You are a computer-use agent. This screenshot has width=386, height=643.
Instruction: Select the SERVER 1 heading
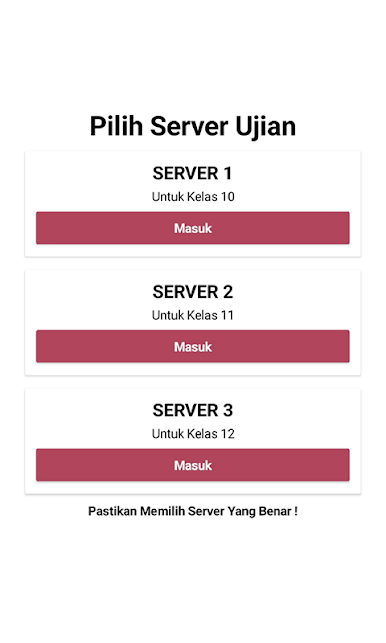[193, 173]
